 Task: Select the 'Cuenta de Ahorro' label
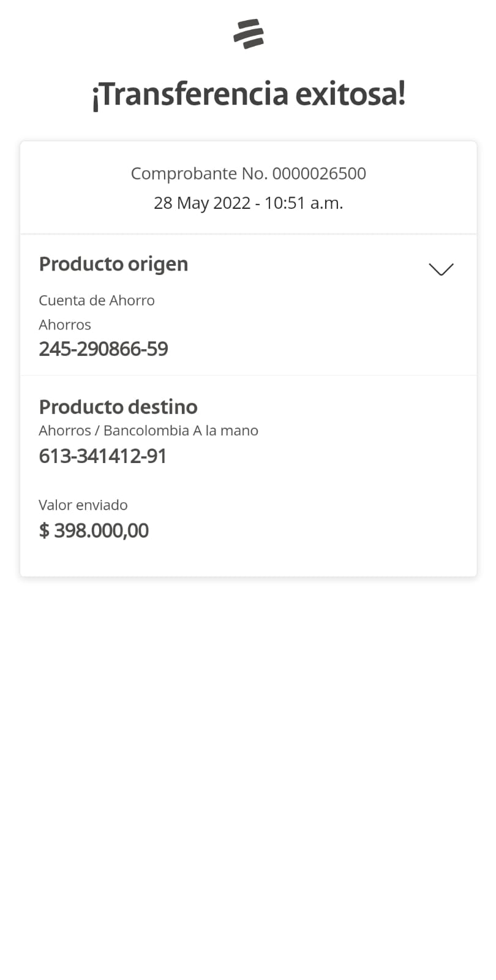97,300
